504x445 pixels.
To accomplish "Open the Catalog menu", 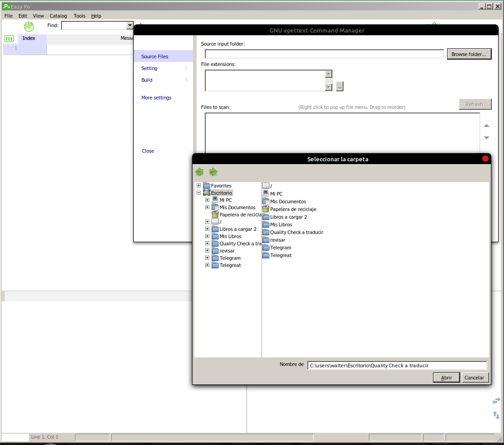I will 58,16.
